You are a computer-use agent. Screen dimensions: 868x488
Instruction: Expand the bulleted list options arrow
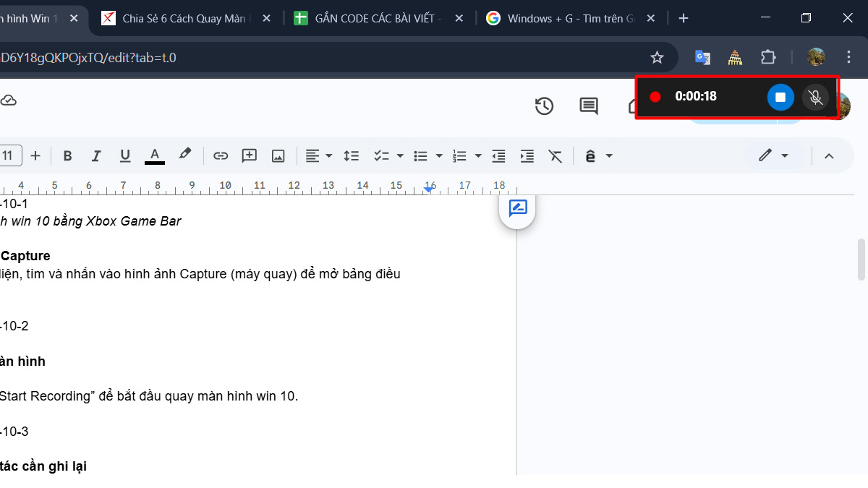click(x=438, y=156)
